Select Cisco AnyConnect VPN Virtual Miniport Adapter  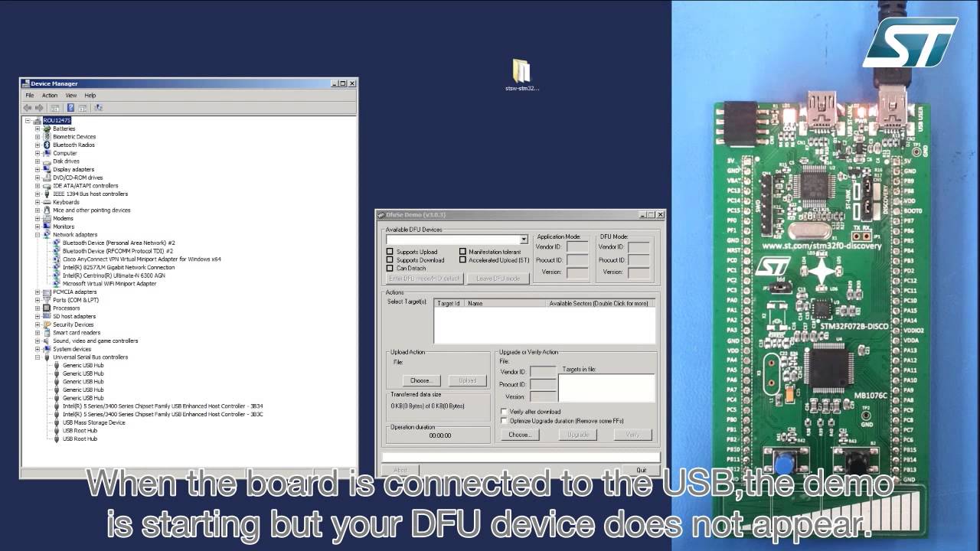142,259
